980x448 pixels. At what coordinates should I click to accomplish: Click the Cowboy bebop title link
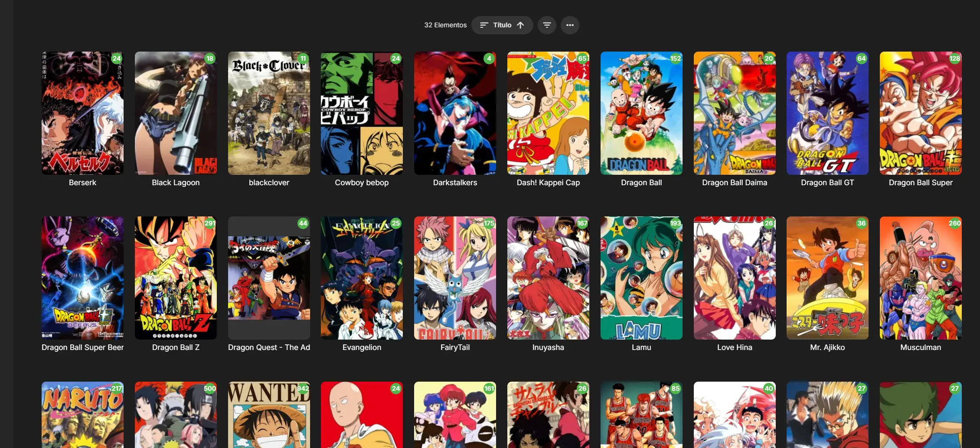[x=362, y=183]
